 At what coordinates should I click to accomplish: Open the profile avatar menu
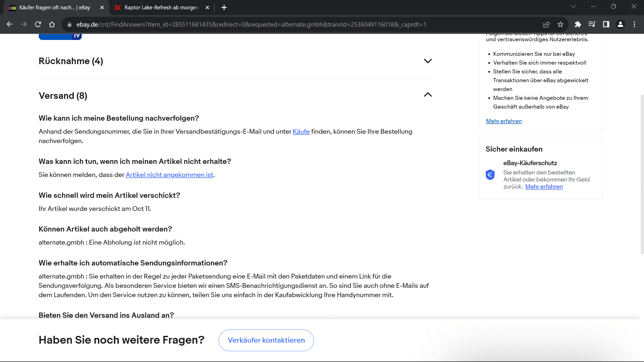(x=620, y=24)
